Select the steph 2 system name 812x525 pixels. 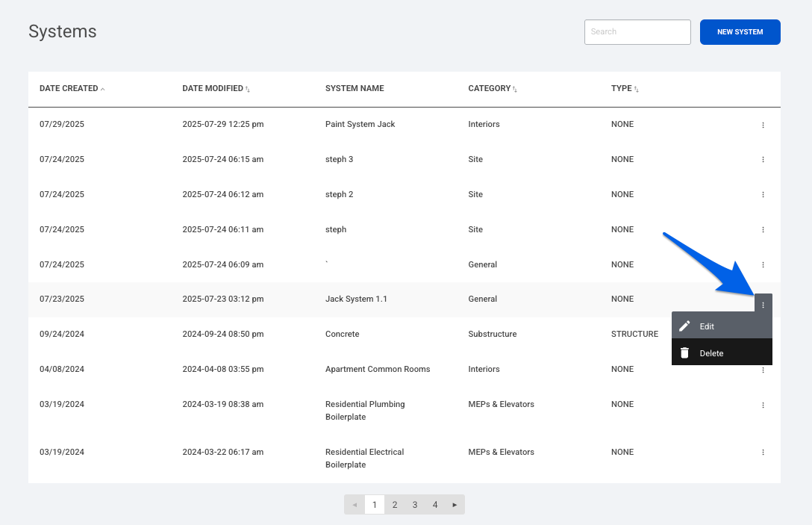[x=339, y=194]
